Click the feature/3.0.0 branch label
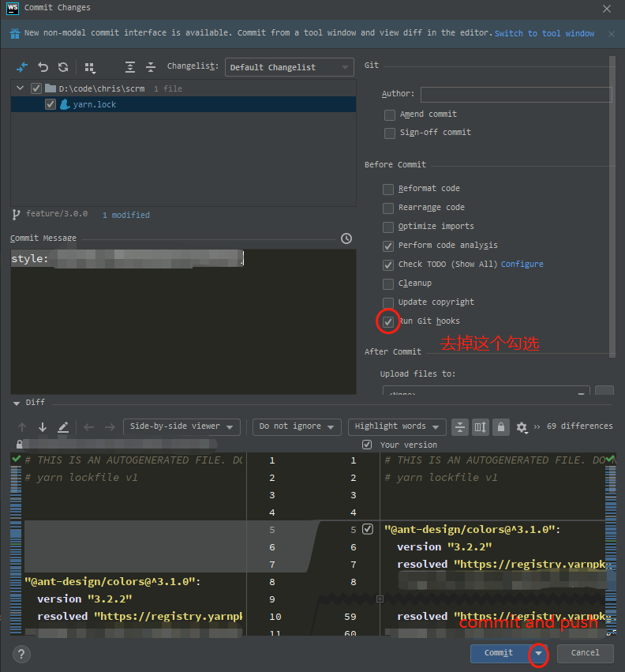The width and height of the screenshot is (625, 672). pos(57,213)
